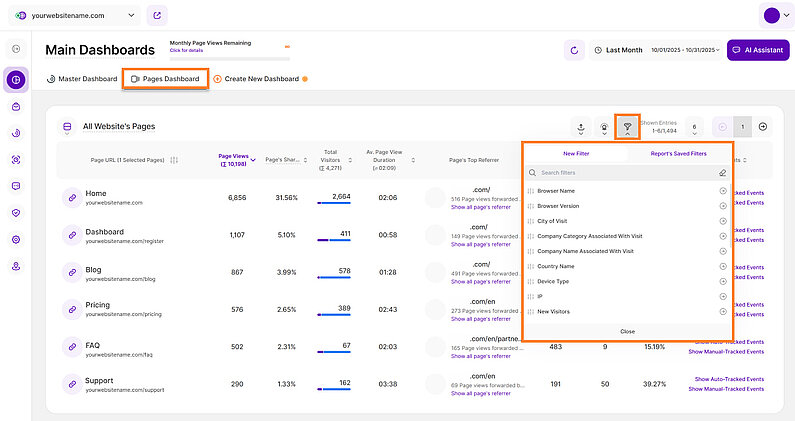This screenshot has width=795, height=421.
Task: Click the refresh icon beside Last Month
Action: [x=574, y=49]
